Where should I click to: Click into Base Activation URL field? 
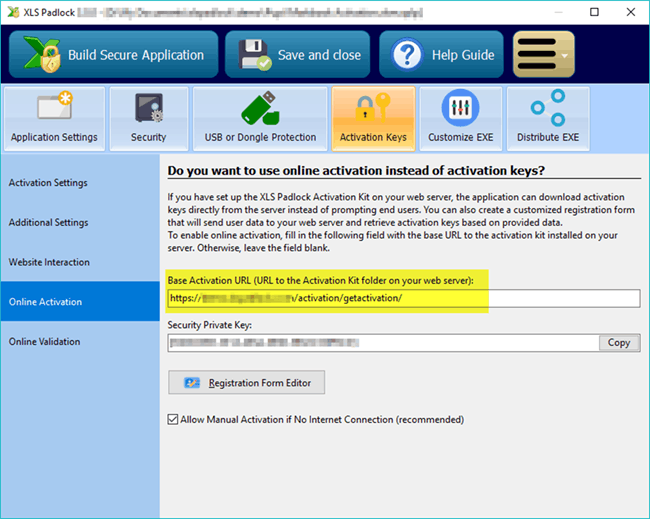(x=404, y=298)
